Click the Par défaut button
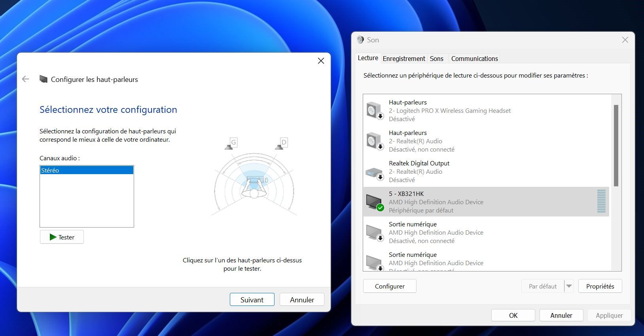The width and height of the screenshot is (644, 336). click(543, 286)
